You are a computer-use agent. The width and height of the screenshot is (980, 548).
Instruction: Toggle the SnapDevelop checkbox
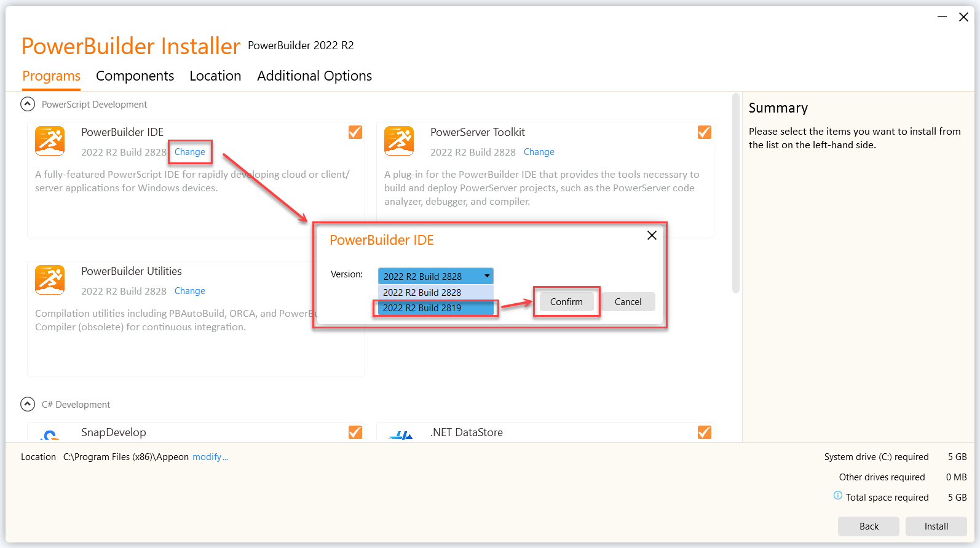point(355,432)
